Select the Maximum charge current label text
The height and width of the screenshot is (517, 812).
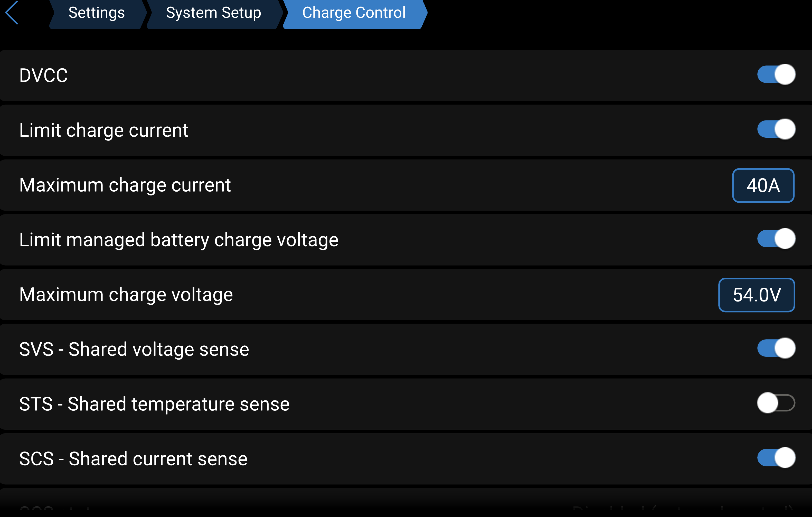tap(125, 185)
